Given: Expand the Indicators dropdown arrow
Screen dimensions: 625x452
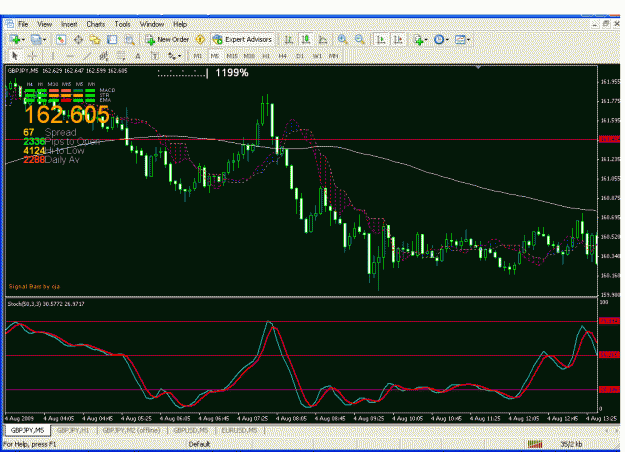Looking at the screenshot, I should [426, 39].
